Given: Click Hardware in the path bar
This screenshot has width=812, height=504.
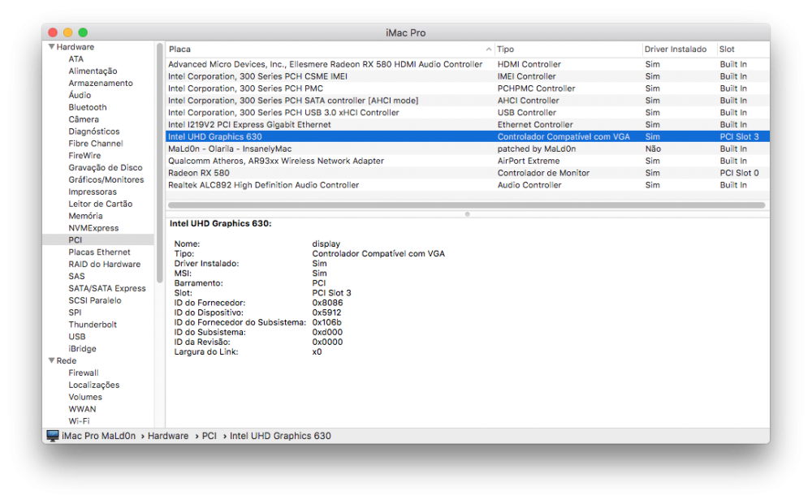Looking at the screenshot, I should (168, 436).
